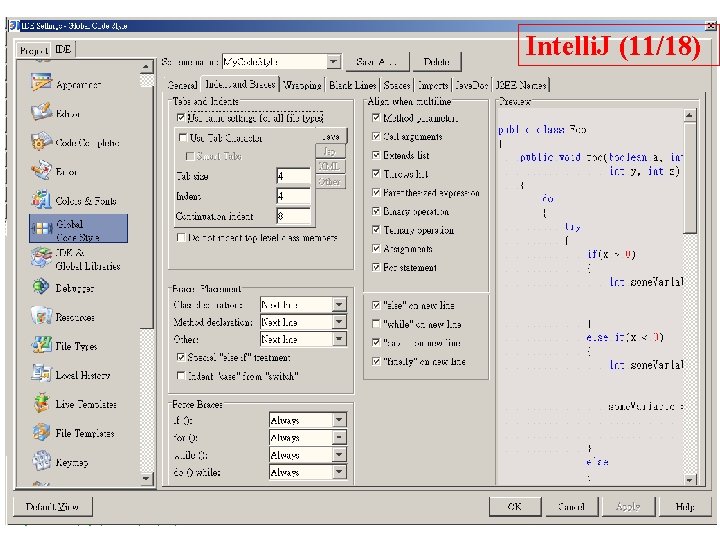
Task: Click the Preview pane scroll down arrow
Action: coord(689,479)
